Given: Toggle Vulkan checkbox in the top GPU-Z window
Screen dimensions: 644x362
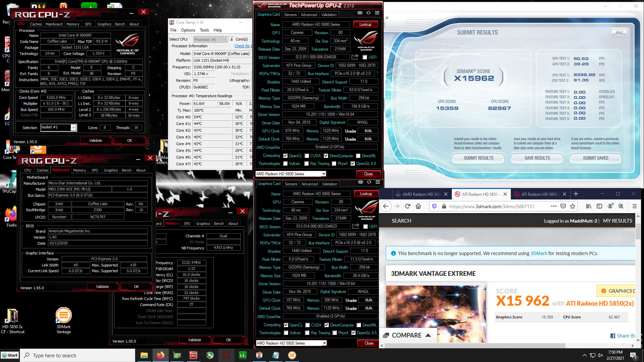Looking at the screenshot, I should (285, 164).
